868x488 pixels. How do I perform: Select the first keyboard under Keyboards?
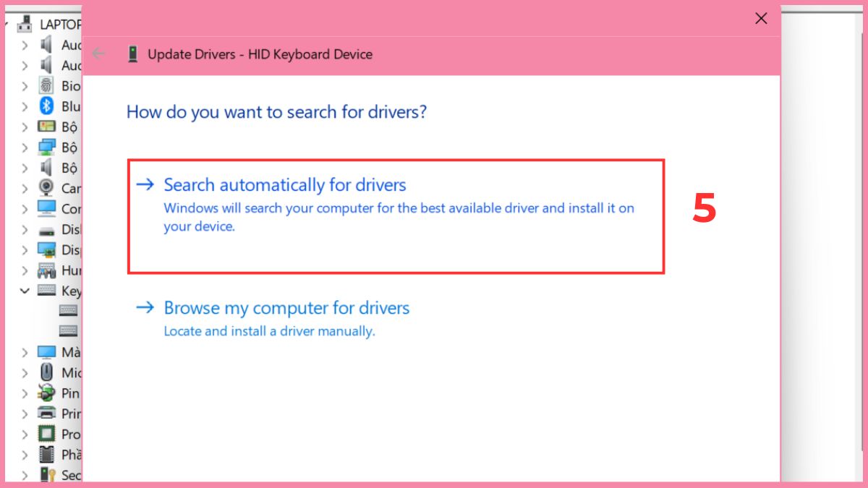click(x=69, y=310)
